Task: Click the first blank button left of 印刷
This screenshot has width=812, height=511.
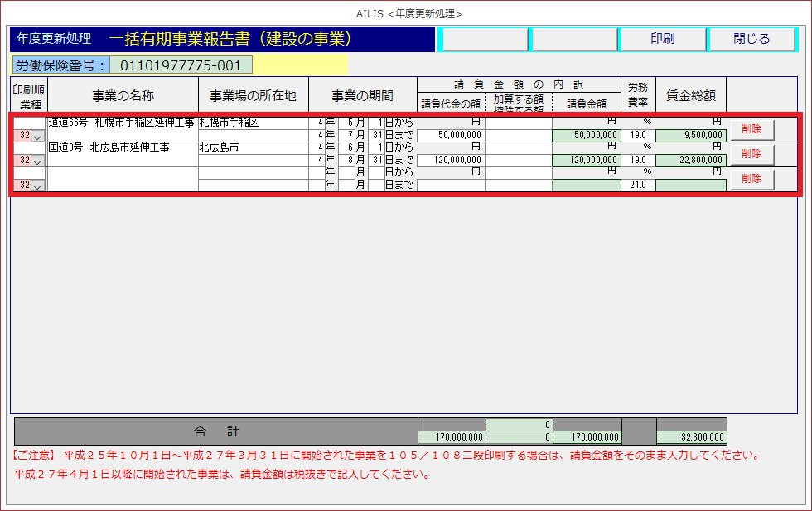Action: 483,39
